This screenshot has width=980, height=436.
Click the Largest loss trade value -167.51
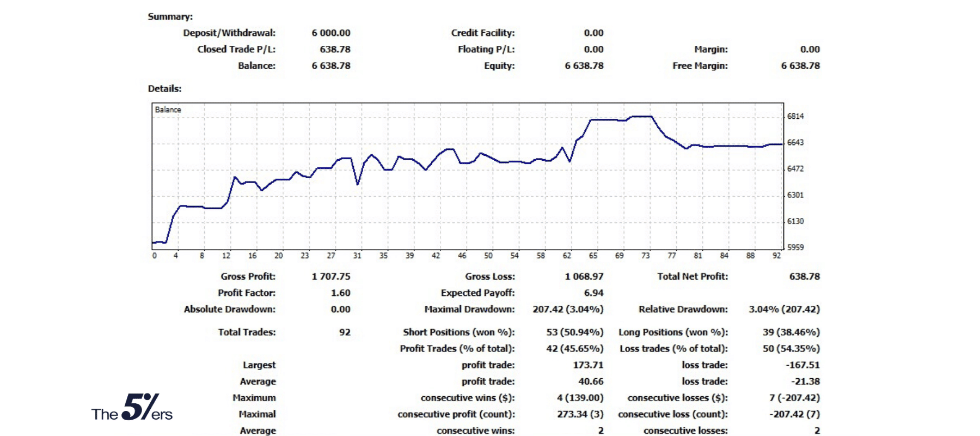[803, 365]
